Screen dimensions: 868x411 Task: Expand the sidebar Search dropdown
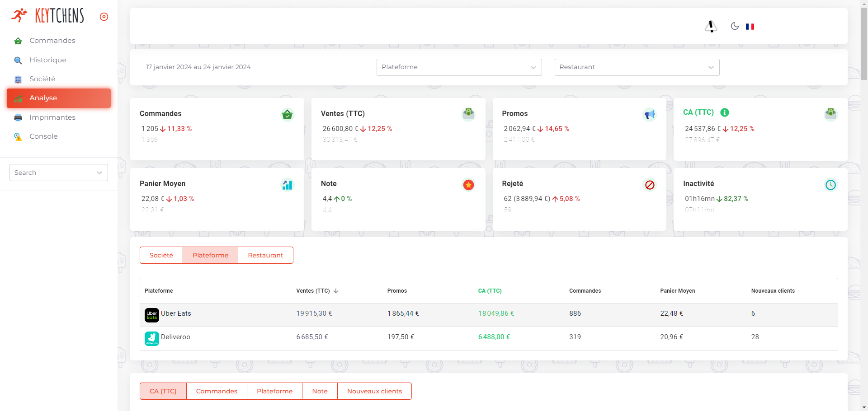[59, 173]
